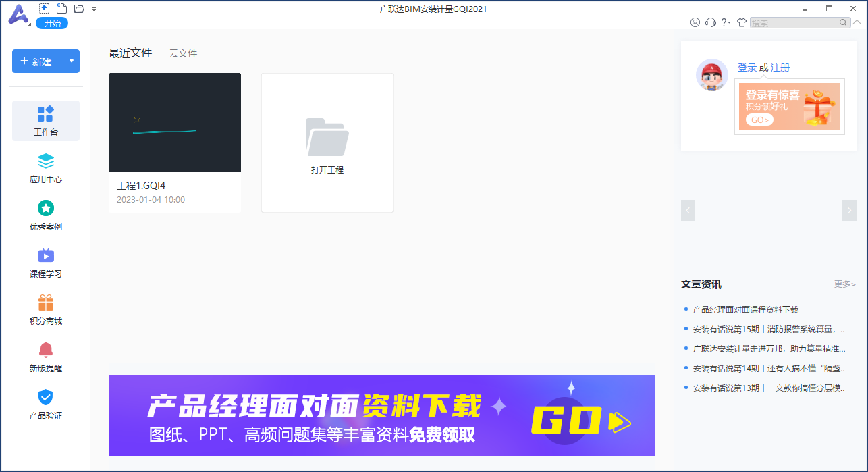
Task: Open 积分商城 from the sidebar
Action: pyautogui.click(x=45, y=309)
